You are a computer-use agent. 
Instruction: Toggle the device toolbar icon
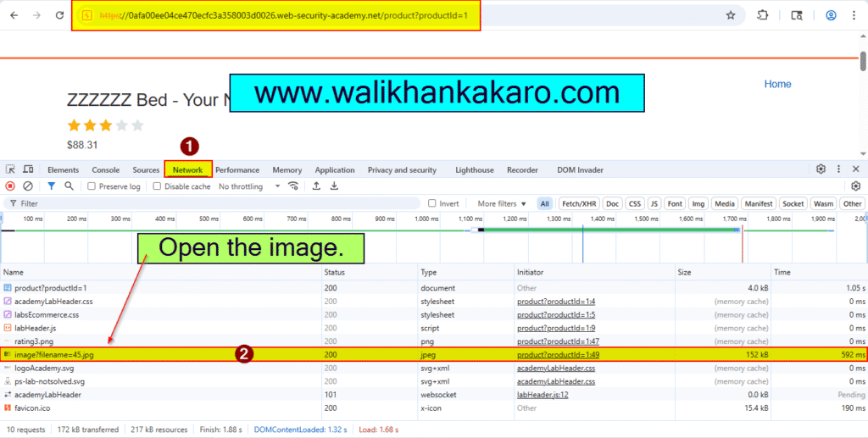pyautogui.click(x=28, y=169)
